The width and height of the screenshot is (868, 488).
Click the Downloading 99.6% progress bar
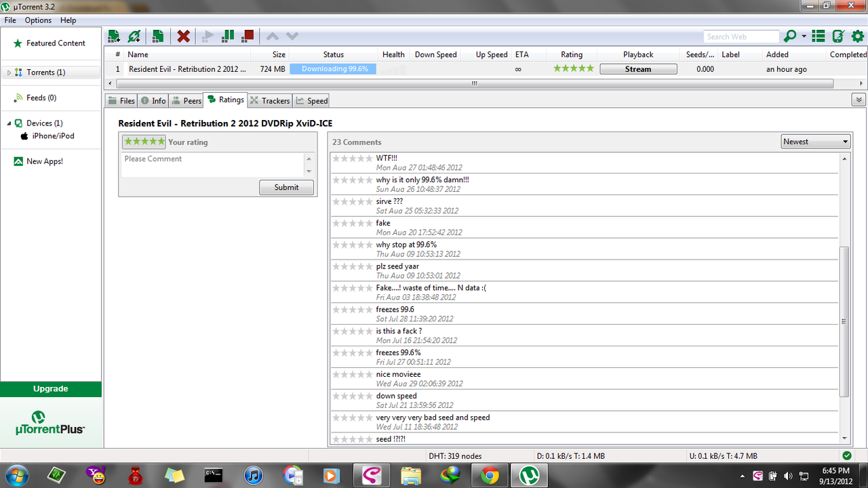click(333, 69)
